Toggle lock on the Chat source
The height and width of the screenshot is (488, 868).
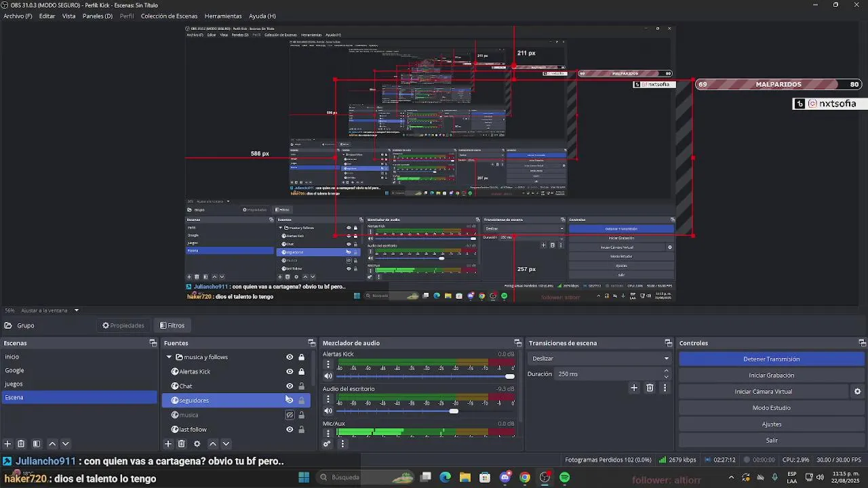point(302,386)
